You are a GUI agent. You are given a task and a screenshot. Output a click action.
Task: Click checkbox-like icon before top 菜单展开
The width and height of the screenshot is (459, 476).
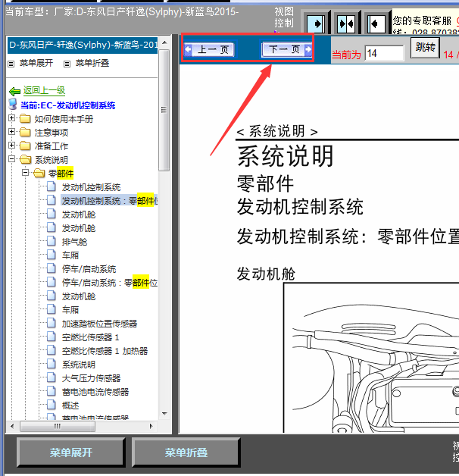click(x=11, y=64)
